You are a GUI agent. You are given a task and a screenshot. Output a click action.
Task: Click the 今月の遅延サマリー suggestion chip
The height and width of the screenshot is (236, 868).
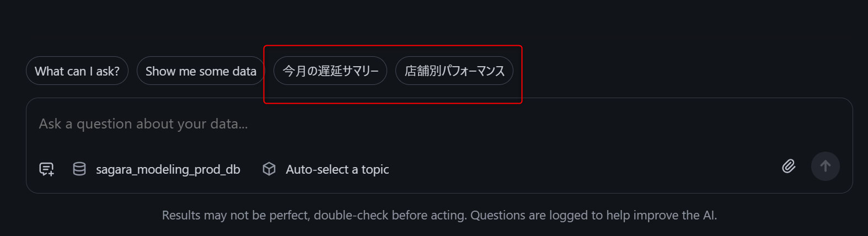(330, 71)
